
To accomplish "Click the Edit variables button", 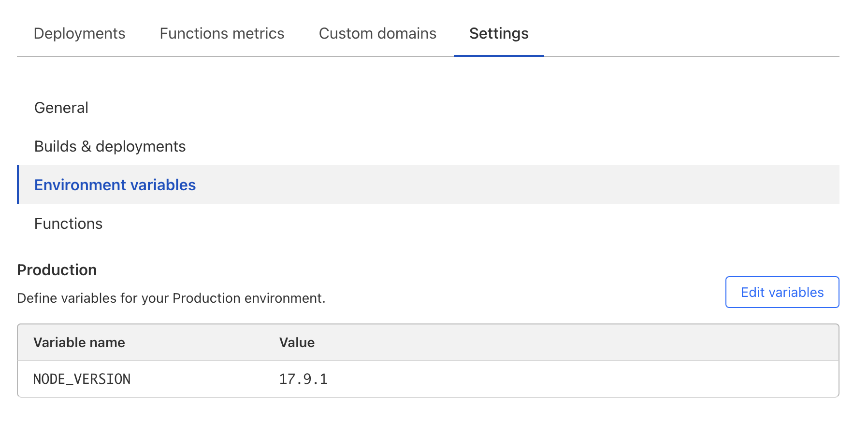I will [x=781, y=292].
